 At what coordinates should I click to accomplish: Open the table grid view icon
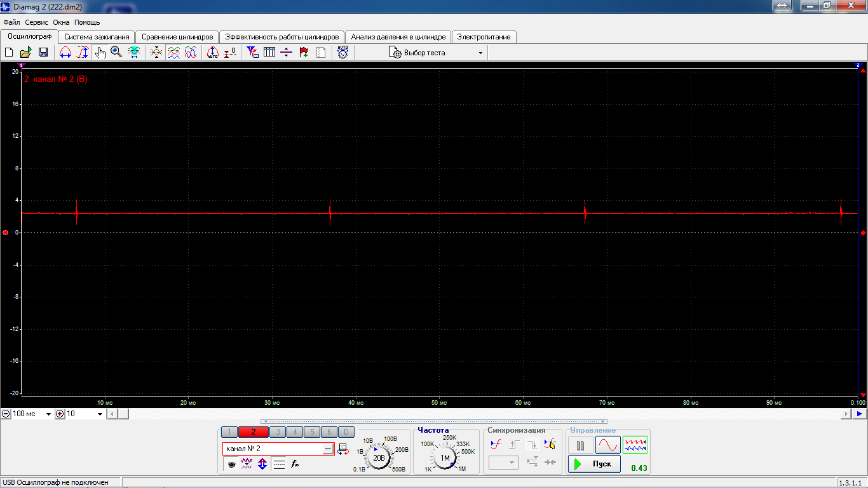pos(269,53)
